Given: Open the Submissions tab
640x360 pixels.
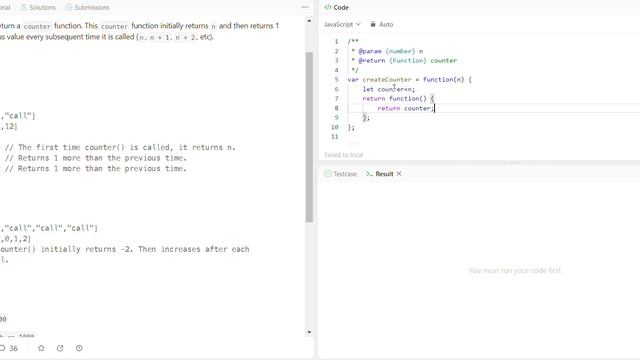Looking at the screenshot, I should [x=87, y=7].
